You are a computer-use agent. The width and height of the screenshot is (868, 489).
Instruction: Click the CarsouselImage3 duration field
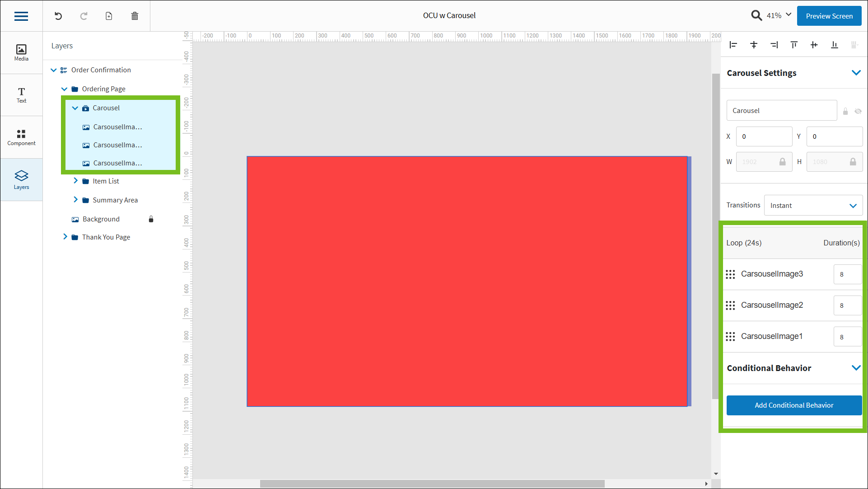pyautogui.click(x=847, y=274)
